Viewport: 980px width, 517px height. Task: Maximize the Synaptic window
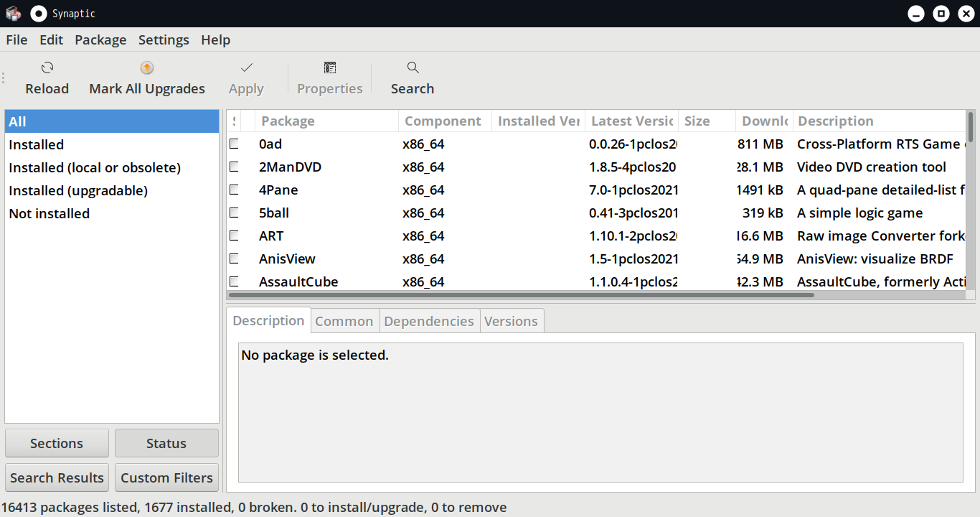tap(941, 14)
